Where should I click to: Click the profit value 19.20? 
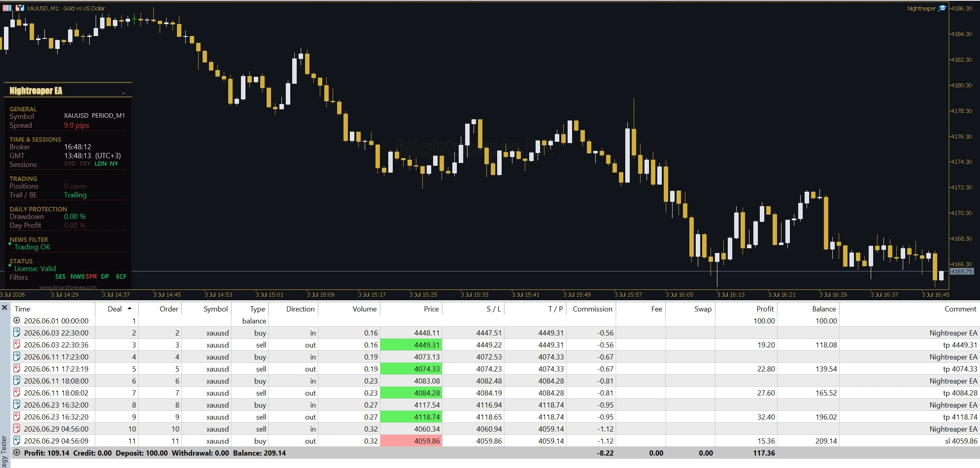(766, 345)
